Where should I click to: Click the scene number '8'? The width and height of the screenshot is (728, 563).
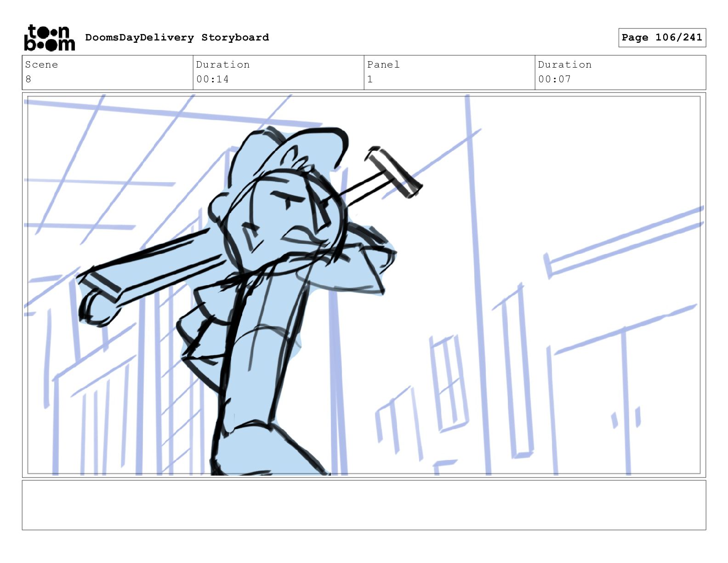[28, 79]
